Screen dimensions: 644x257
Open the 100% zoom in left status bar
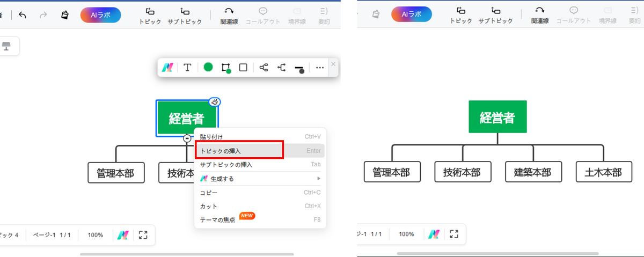click(96, 235)
